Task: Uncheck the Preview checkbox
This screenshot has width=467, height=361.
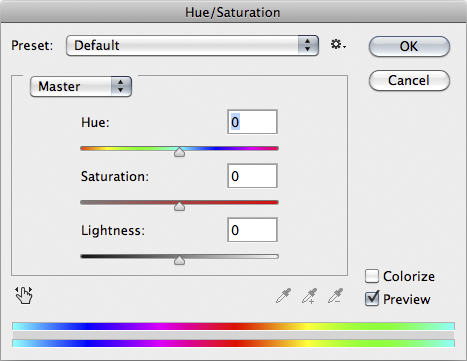Action: point(372,299)
